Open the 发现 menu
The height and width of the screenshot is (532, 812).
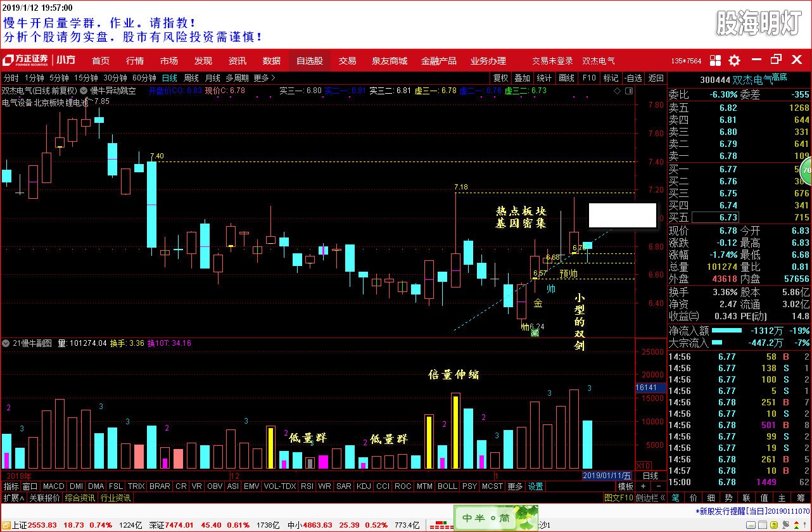click(203, 61)
